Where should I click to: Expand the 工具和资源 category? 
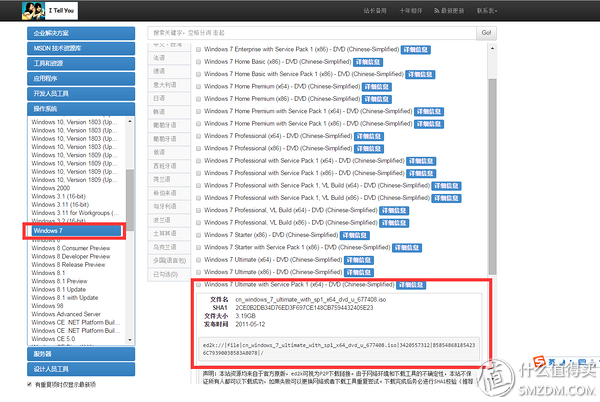coord(81,63)
